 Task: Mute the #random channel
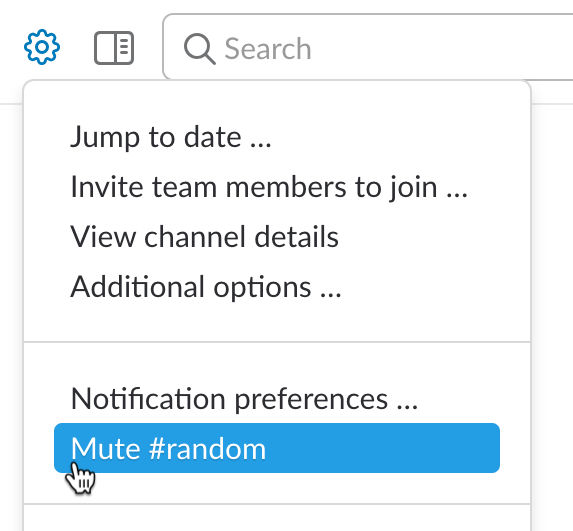277,448
